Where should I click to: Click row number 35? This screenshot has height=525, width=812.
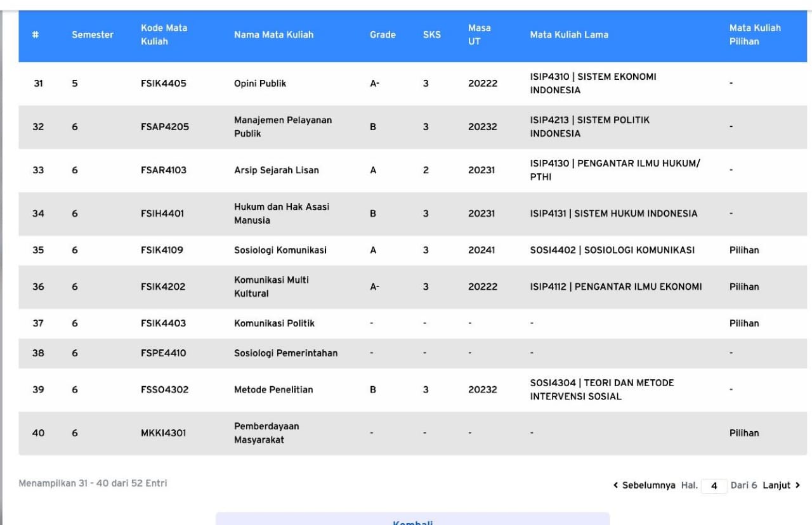coord(38,250)
